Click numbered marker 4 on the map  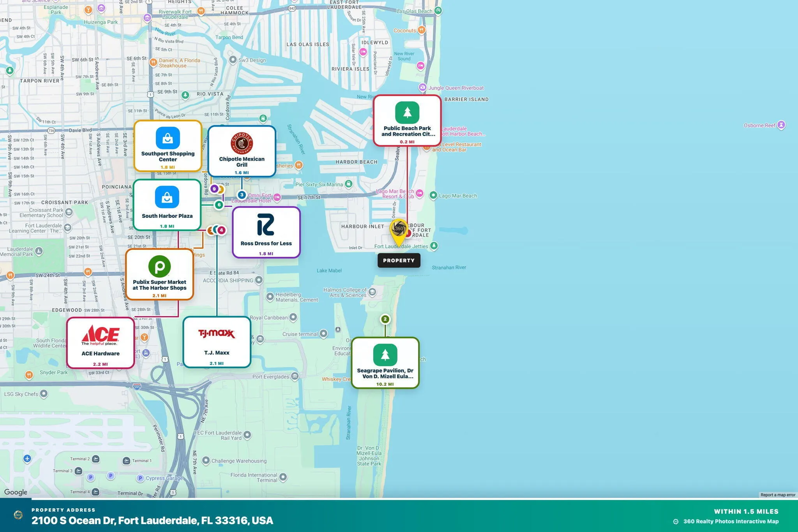point(221,230)
